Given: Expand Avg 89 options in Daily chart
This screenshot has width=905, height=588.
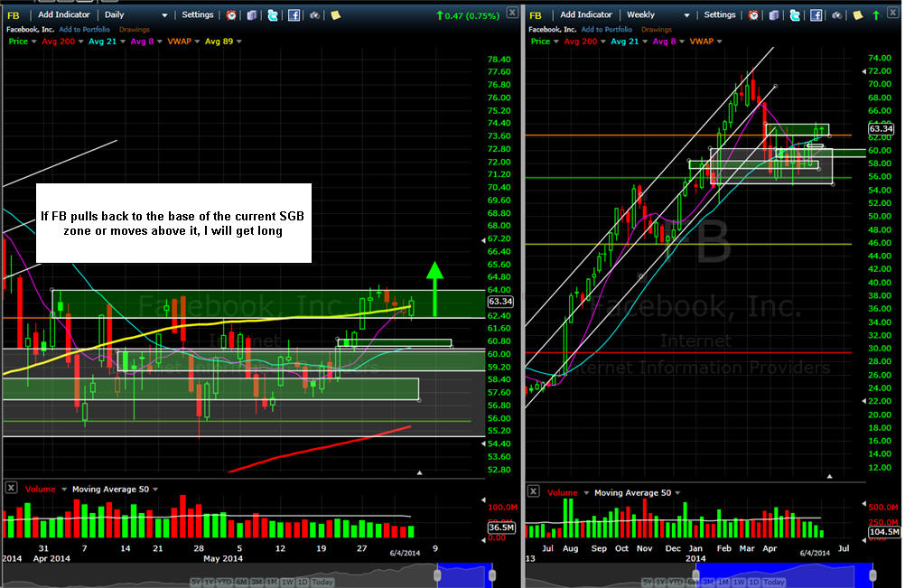Looking at the screenshot, I should [239, 42].
